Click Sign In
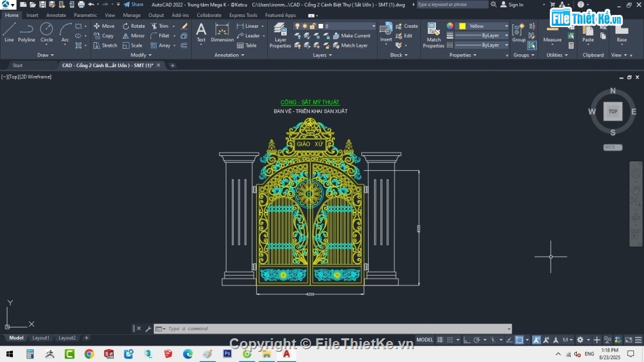The height and width of the screenshot is (362, 644). click(512, 5)
